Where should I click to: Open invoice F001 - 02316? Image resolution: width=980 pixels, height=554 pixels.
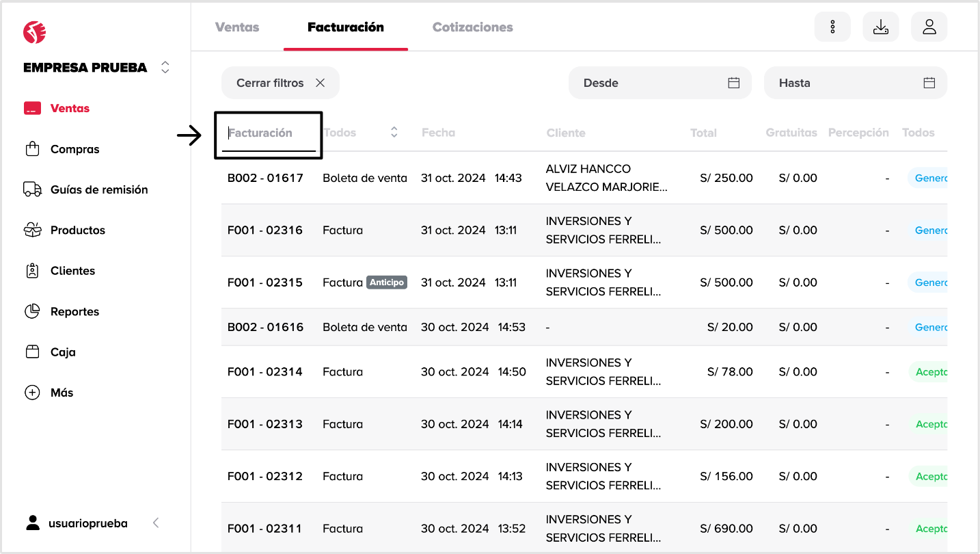[265, 230]
